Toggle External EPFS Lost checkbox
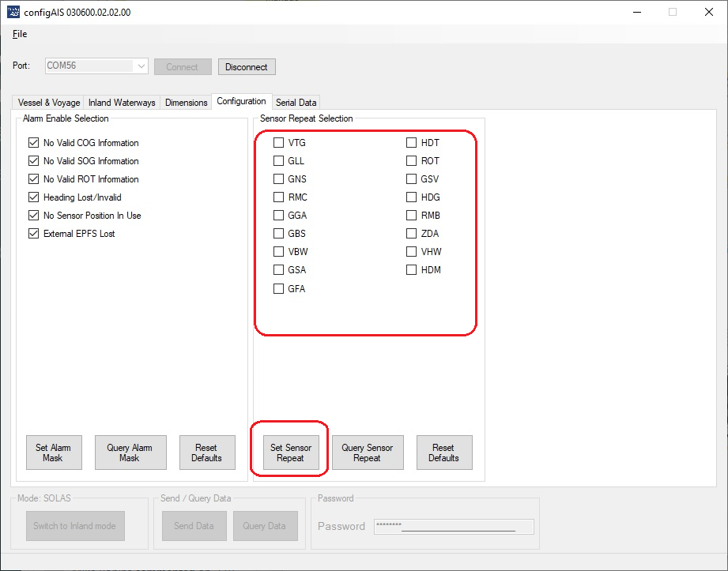This screenshot has width=728, height=571. click(33, 234)
